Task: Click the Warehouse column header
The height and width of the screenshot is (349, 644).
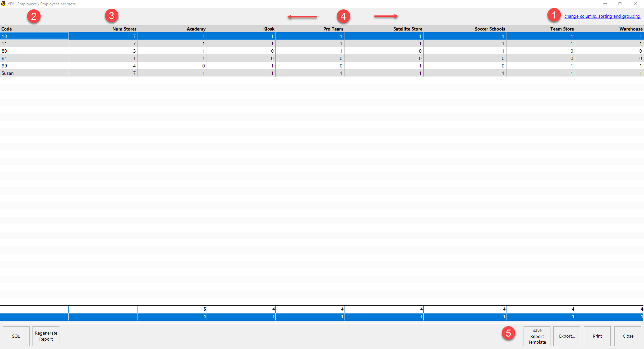Action: point(609,29)
